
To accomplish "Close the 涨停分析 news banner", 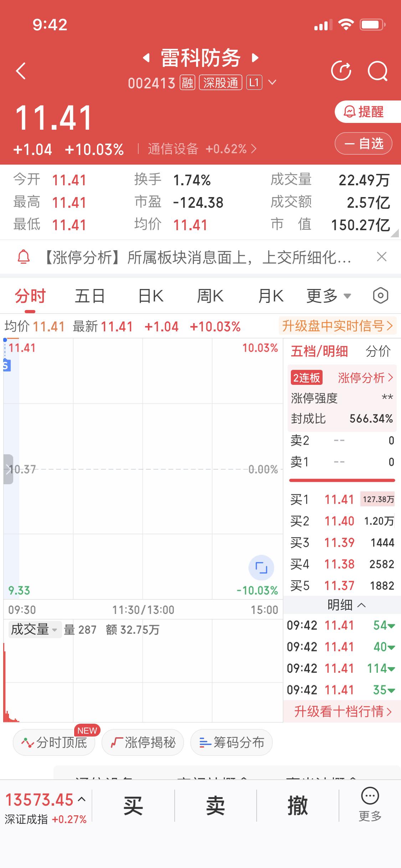I will tap(382, 257).
